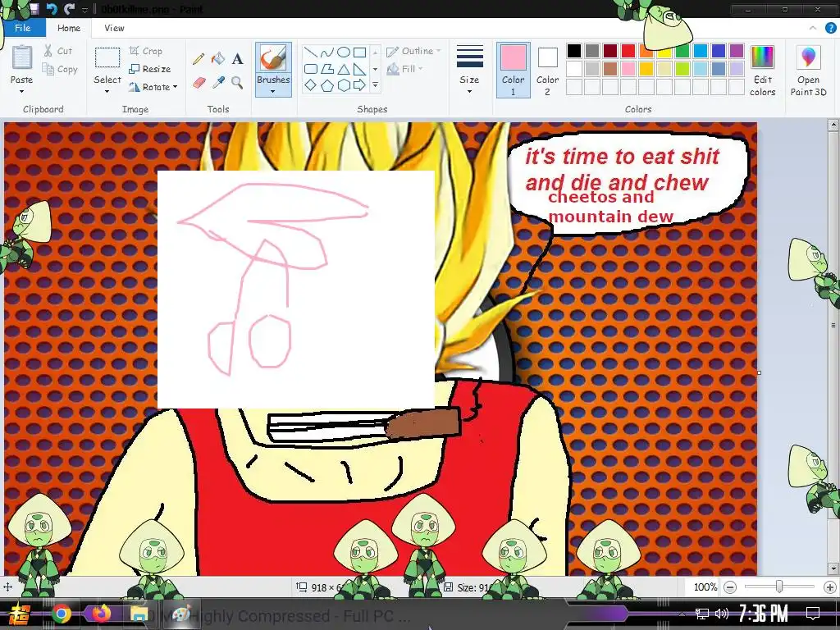Open File Explorer from the taskbar
The width and height of the screenshot is (840, 630).
[138, 614]
